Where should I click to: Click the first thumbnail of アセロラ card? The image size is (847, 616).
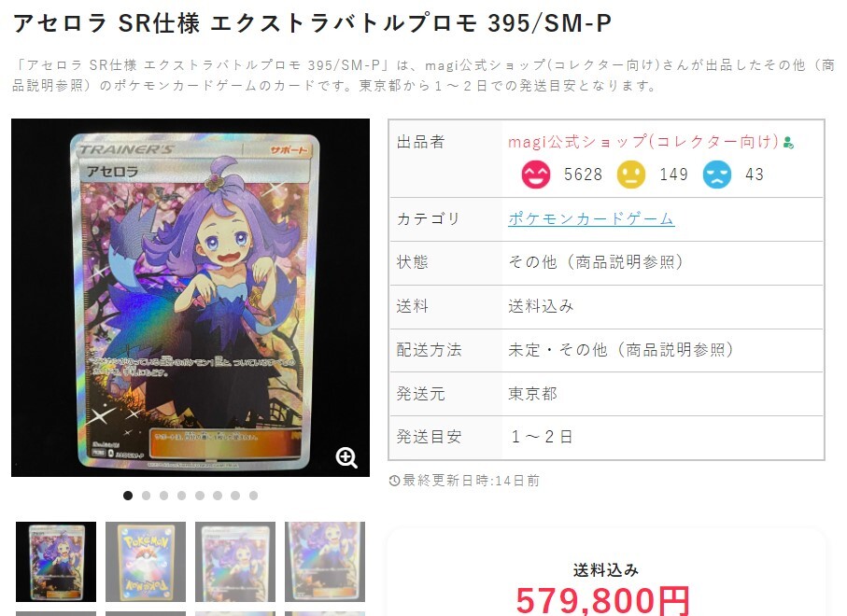tap(56, 562)
